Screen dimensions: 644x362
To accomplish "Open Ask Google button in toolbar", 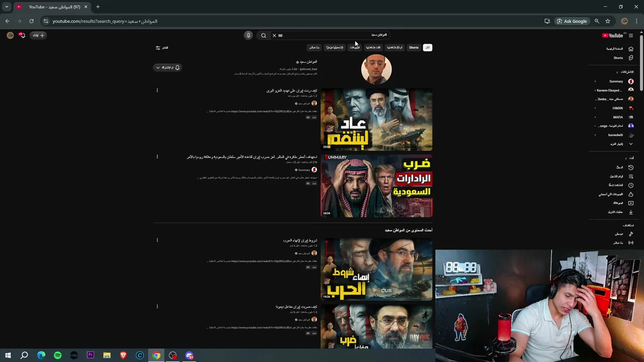I will (x=572, y=21).
